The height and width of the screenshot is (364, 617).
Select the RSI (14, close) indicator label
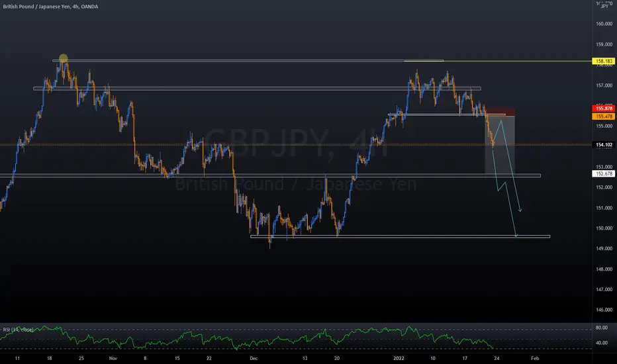click(18, 330)
